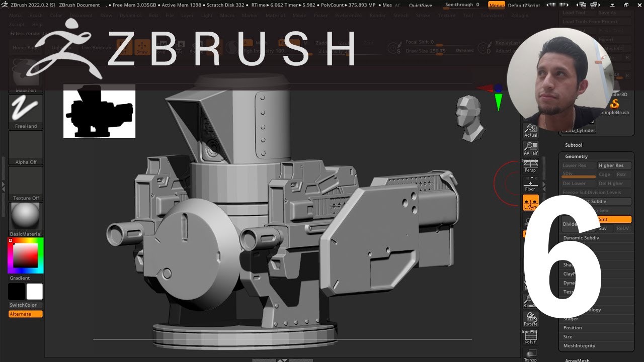Viewport: 644px width, 362px height.
Task: Open the BasicMaterial sphere selector
Action: 26,220
